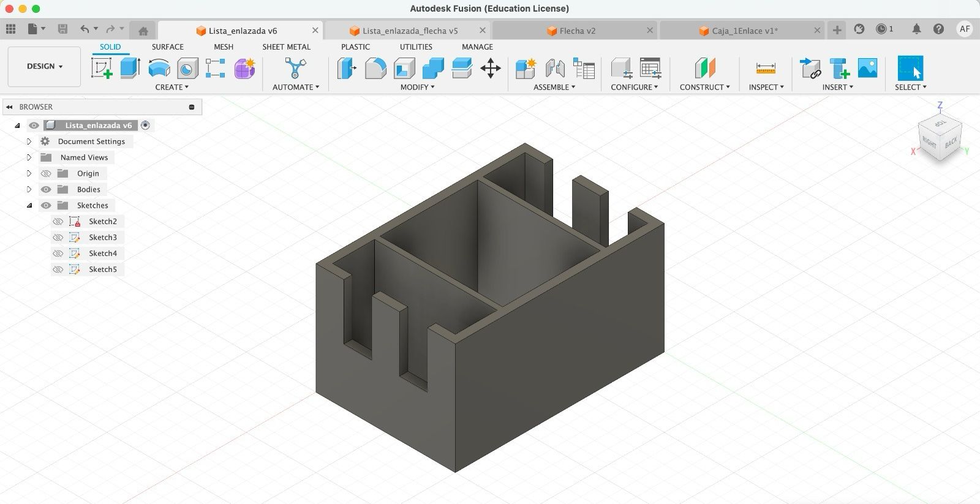Open the notifications bell
Viewport: 980px width, 504px height.
pos(916,29)
